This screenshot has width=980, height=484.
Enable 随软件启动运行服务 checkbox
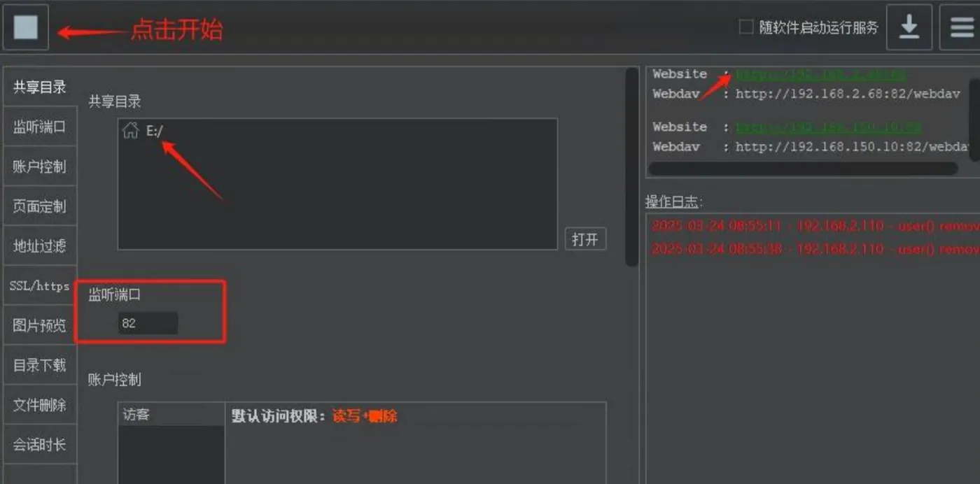(746, 27)
